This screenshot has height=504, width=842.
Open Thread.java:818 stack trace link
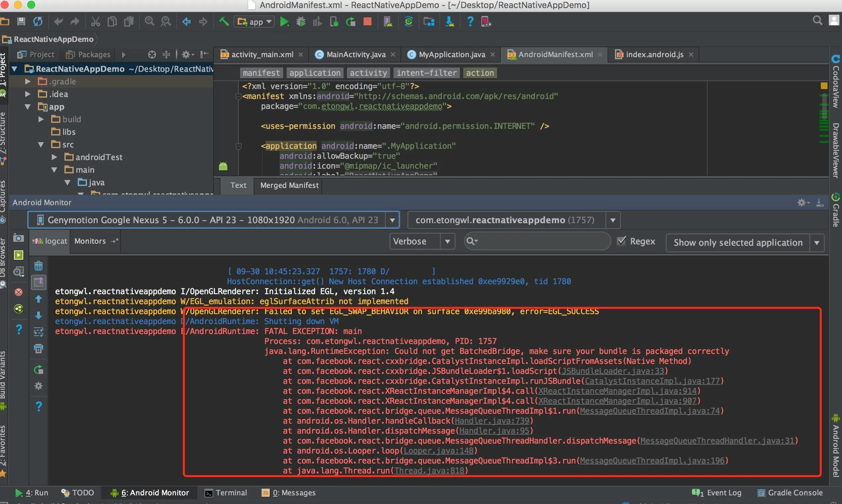point(429,471)
